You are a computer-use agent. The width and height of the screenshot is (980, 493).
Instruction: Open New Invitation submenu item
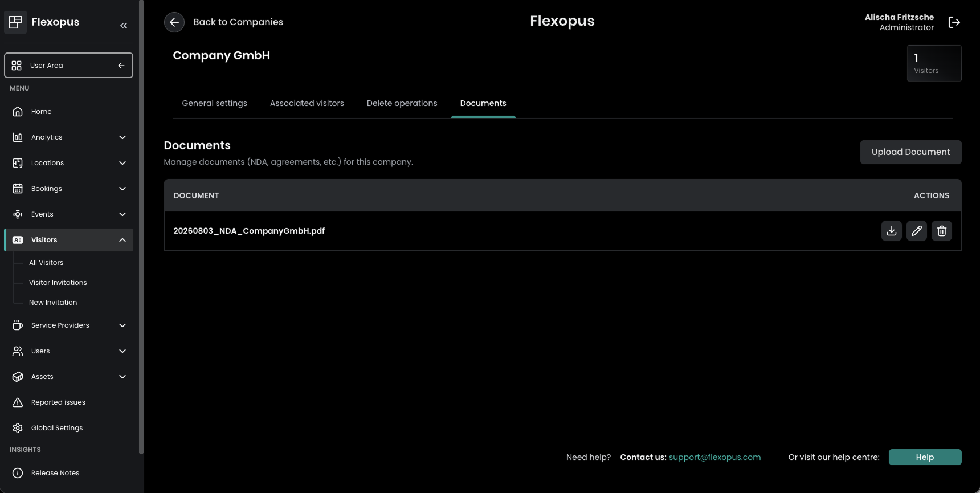click(x=53, y=303)
